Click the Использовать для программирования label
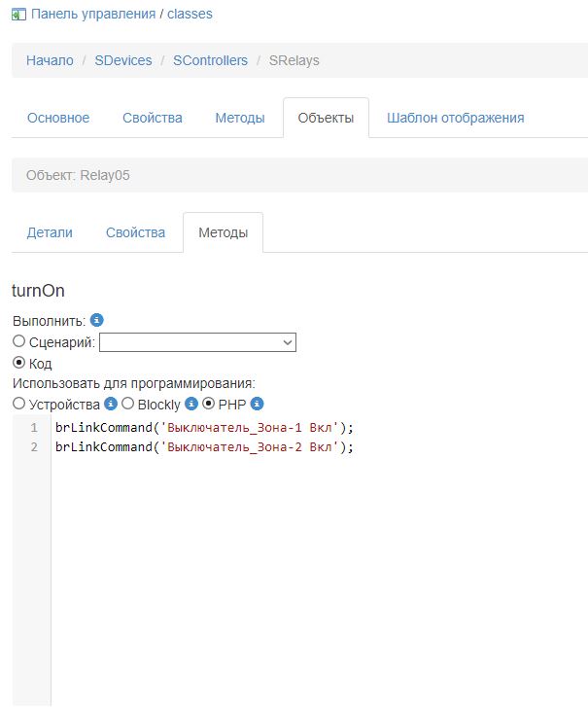 coord(134,383)
